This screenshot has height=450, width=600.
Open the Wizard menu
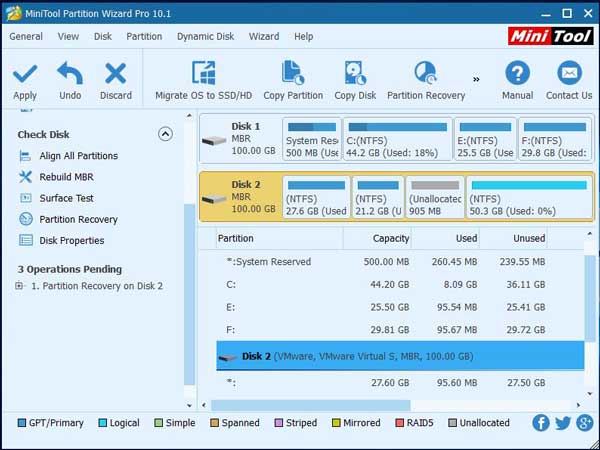[264, 36]
